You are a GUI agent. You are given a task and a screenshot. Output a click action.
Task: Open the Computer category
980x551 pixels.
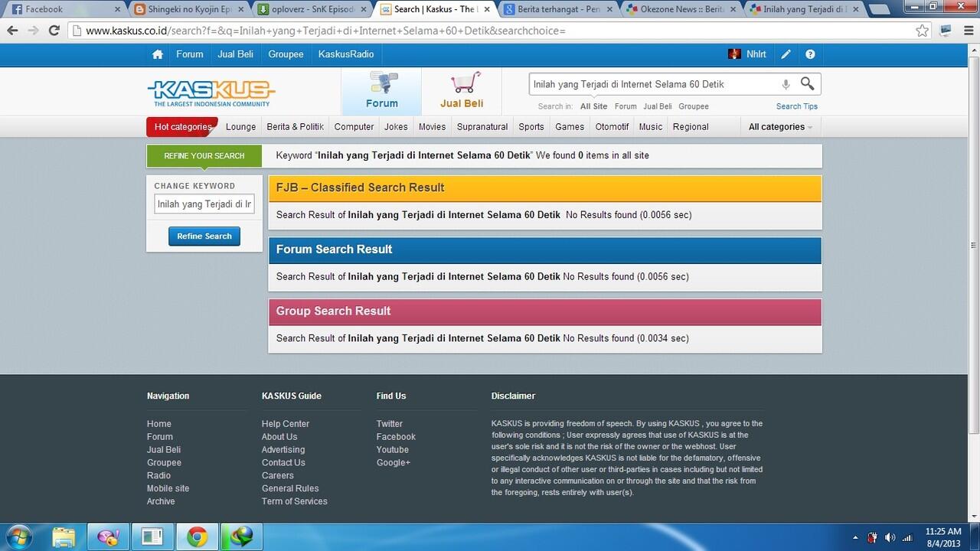[354, 127]
